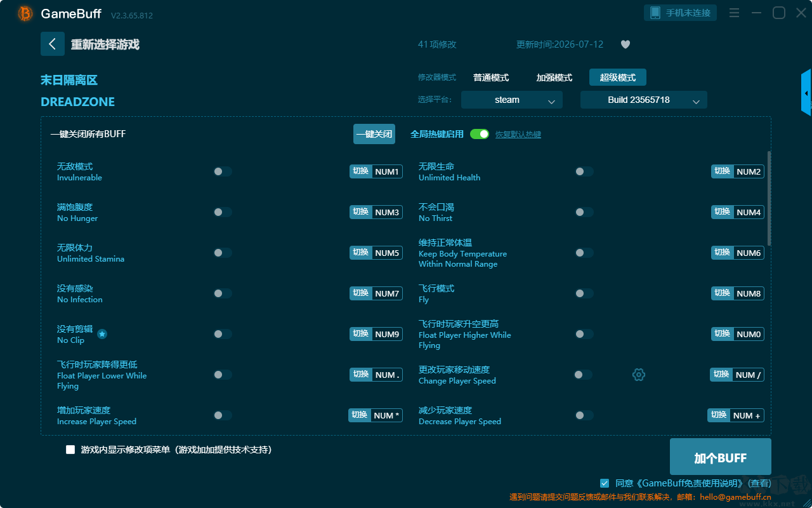Image resolution: width=812 pixels, height=508 pixels.
Task: Click the NUM / hotkey for Change Speed
Action: click(x=737, y=375)
